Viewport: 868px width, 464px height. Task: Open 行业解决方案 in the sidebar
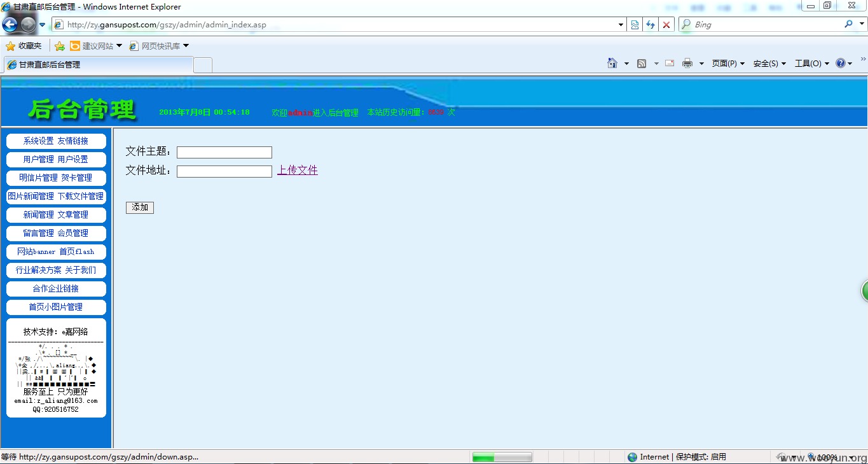click(x=39, y=271)
